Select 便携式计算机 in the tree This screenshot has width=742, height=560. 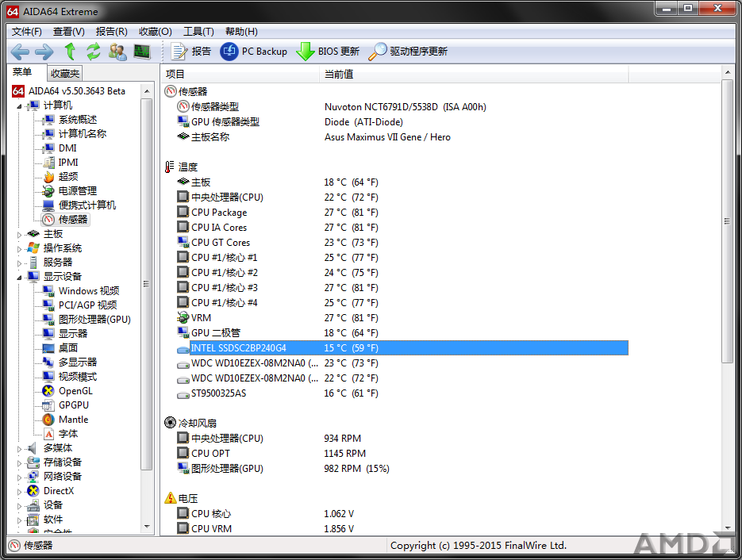pos(79,205)
